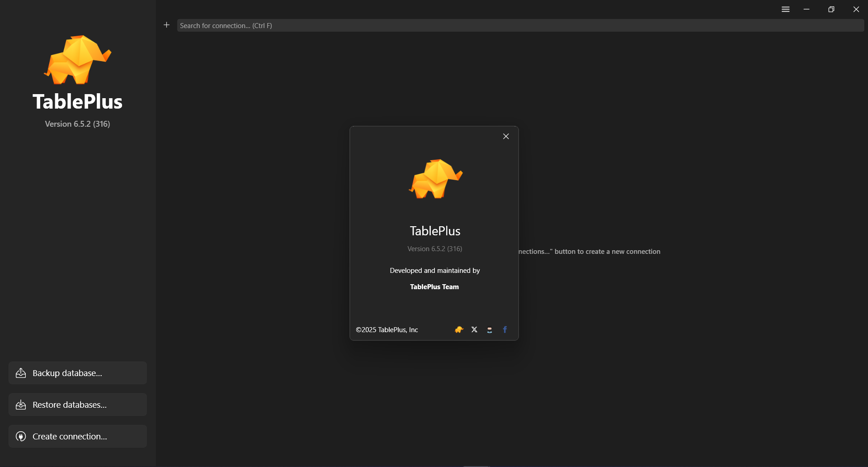The width and height of the screenshot is (868, 467).
Task: Click "©2025 TablePlus, Inc" copyright text
Action: click(387, 330)
